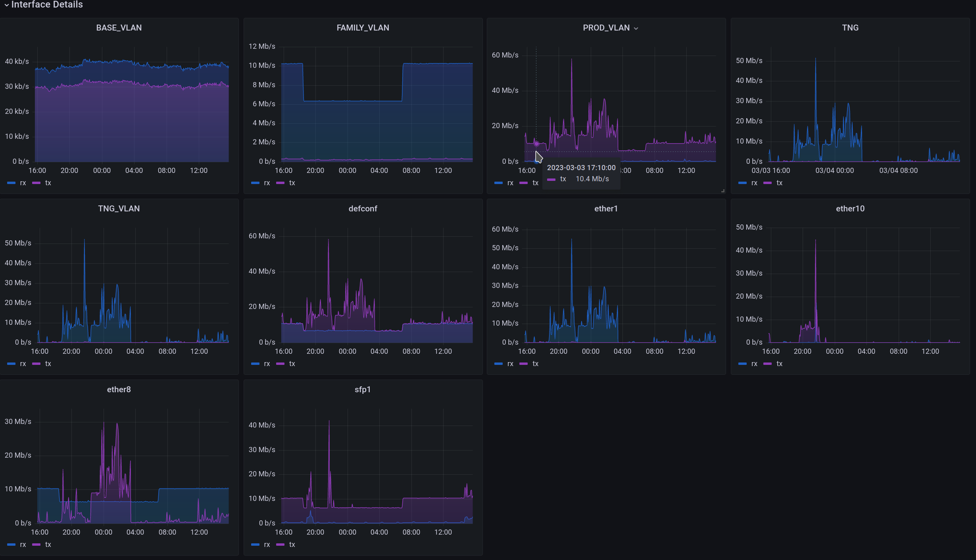This screenshot has height=560, width=976.
Task: Click tx color swatch in ether1 legend
Action: (523, 364)
